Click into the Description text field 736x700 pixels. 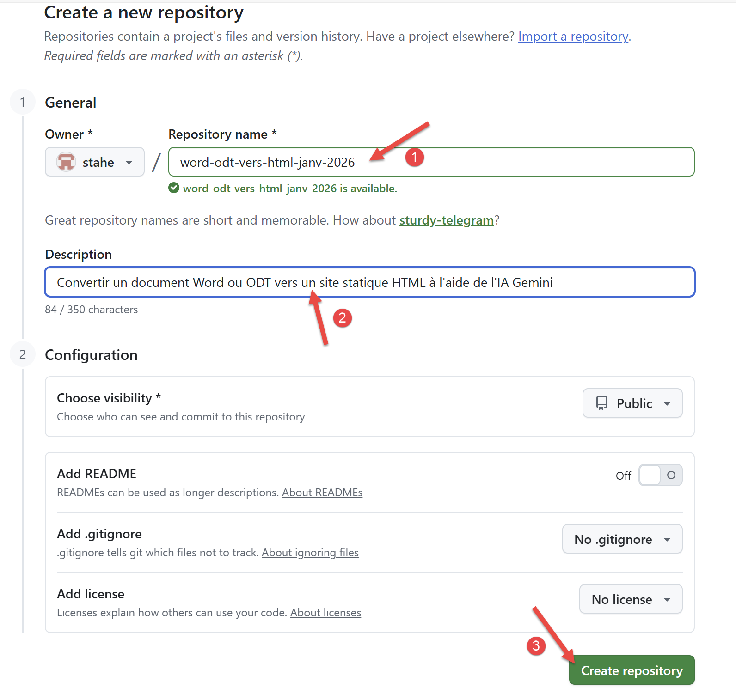click(x=601, y=282)
